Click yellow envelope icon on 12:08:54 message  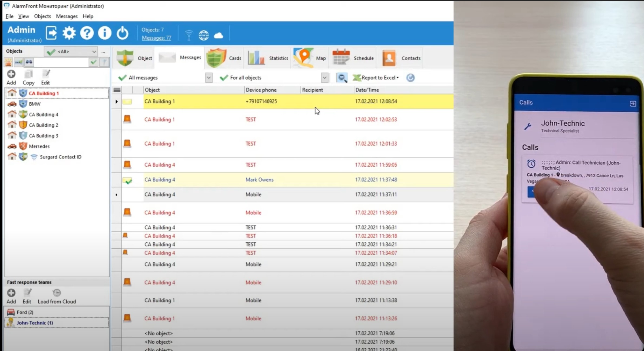(127, 102)
